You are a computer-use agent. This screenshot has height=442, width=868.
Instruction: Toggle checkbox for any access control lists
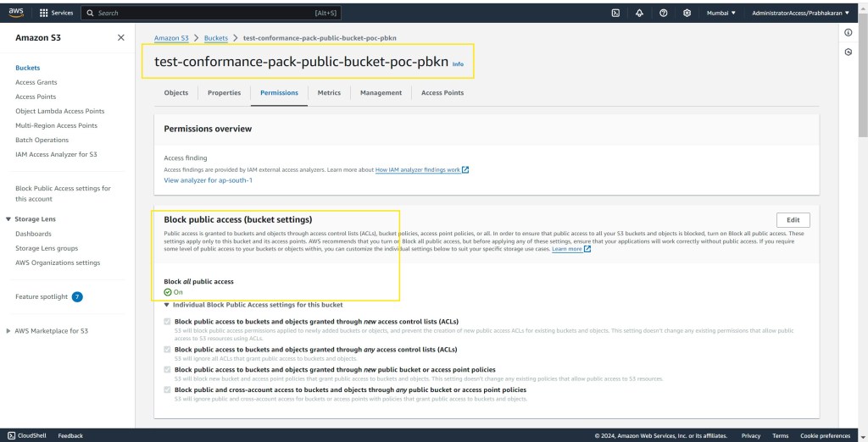166,349
